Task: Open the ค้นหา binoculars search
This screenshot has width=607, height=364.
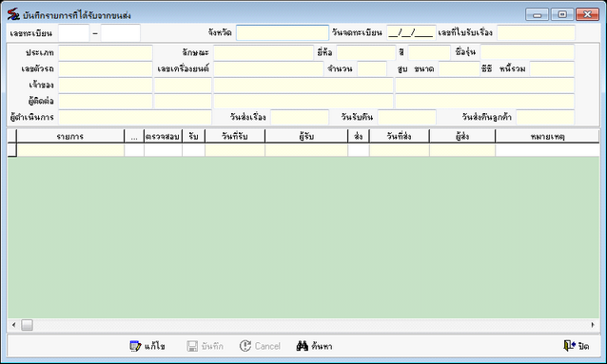Action: (314, 346)
